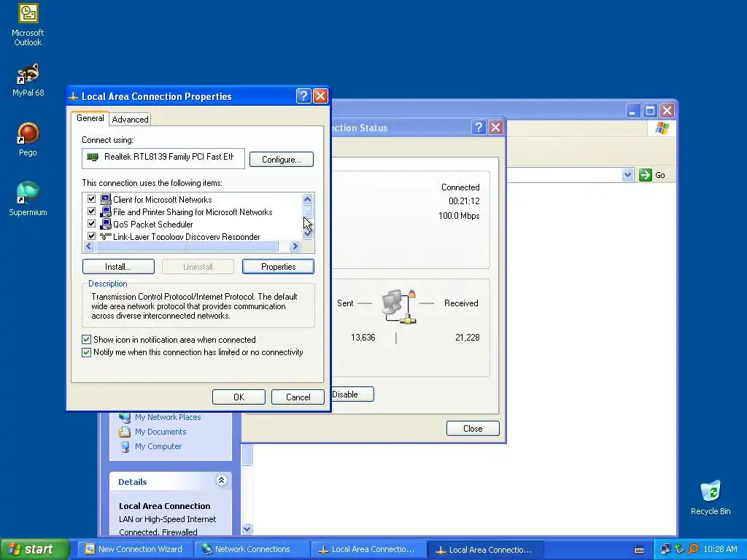
Task: Toggle Notify me when limited connectivity checkbox
Action: pos(86,352)
